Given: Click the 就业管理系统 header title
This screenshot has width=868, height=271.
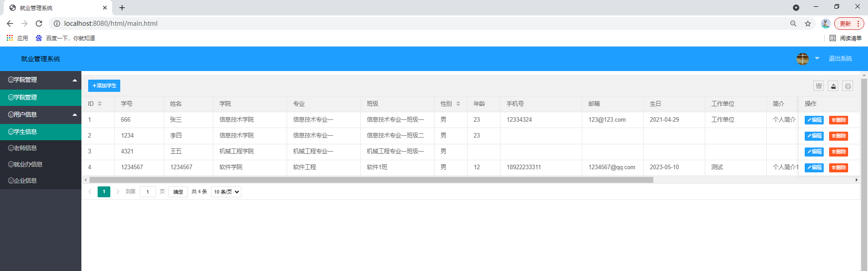Looking at the screenshot, I should [x=40, y=59].
